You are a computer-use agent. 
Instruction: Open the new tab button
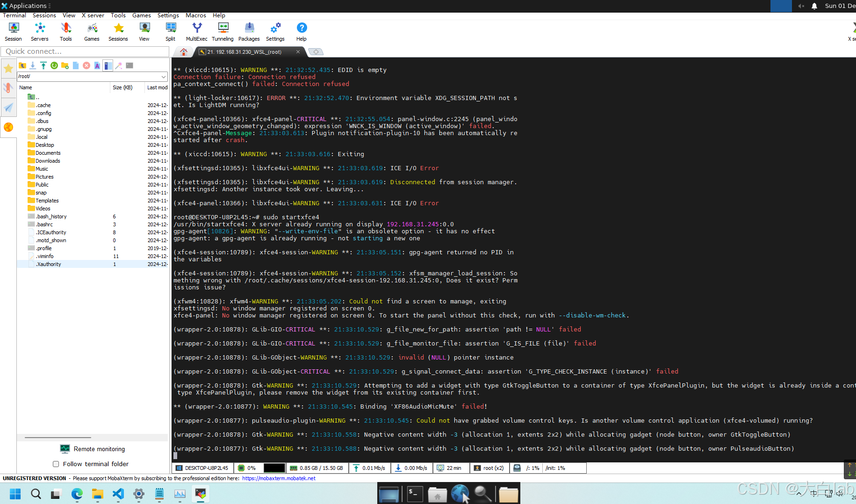[316, 52]
